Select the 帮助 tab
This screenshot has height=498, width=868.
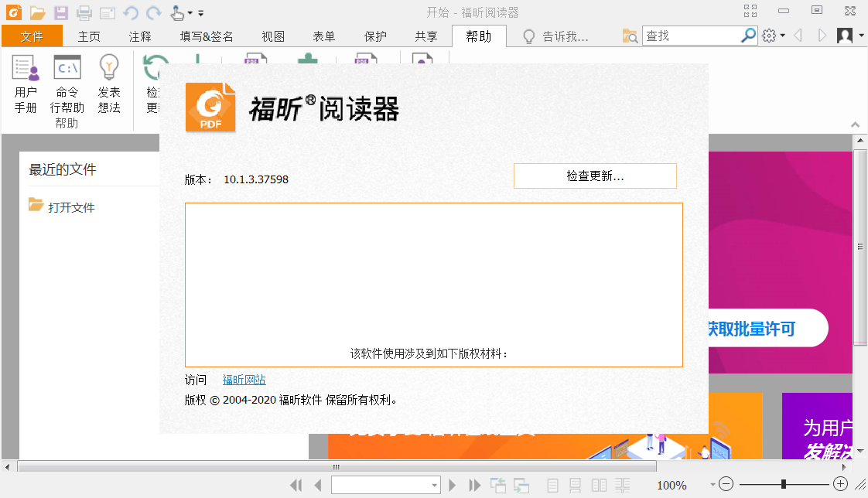click(x=479, y=36)
